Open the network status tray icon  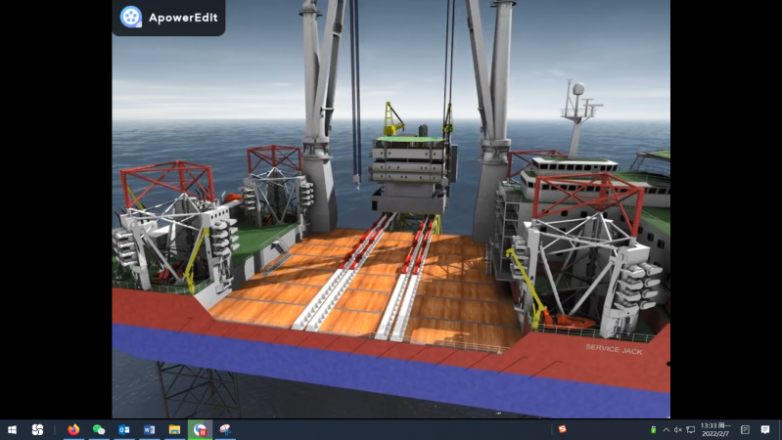(x=690, y=430)
